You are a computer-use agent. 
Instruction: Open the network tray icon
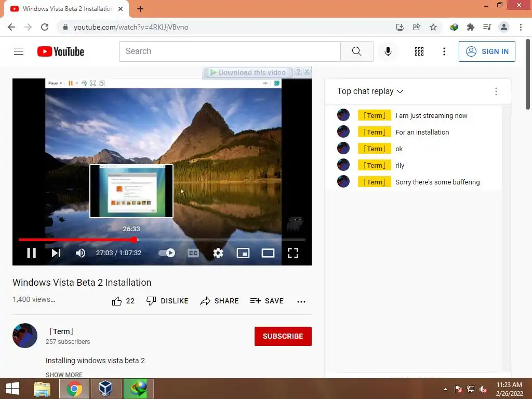(x=471, y=389)
